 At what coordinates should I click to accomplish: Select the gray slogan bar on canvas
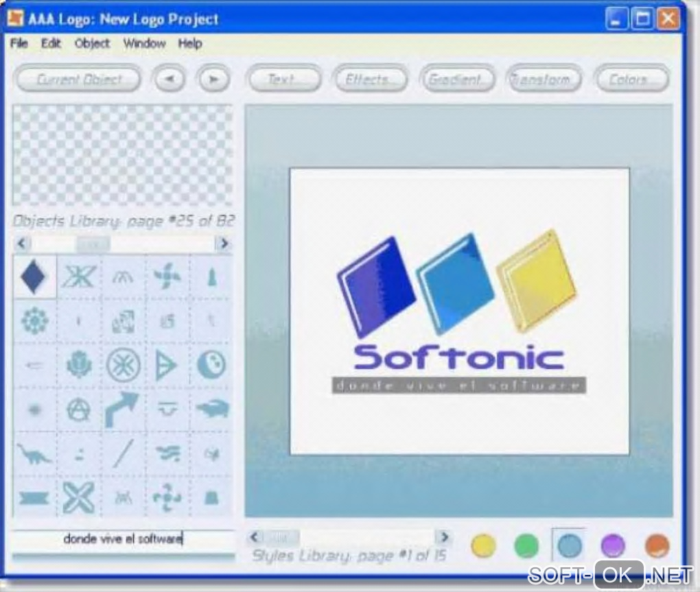point(458,386)
